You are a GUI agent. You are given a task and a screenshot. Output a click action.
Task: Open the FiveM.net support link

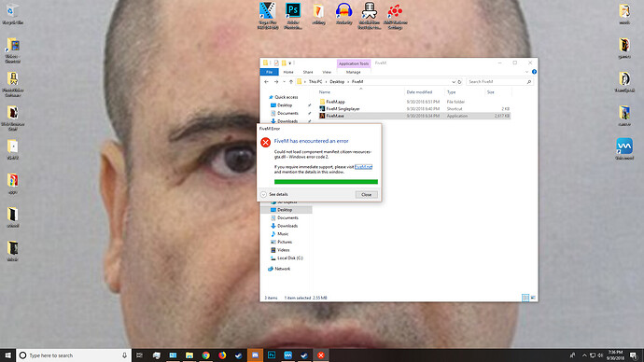[x=363, y=167]
